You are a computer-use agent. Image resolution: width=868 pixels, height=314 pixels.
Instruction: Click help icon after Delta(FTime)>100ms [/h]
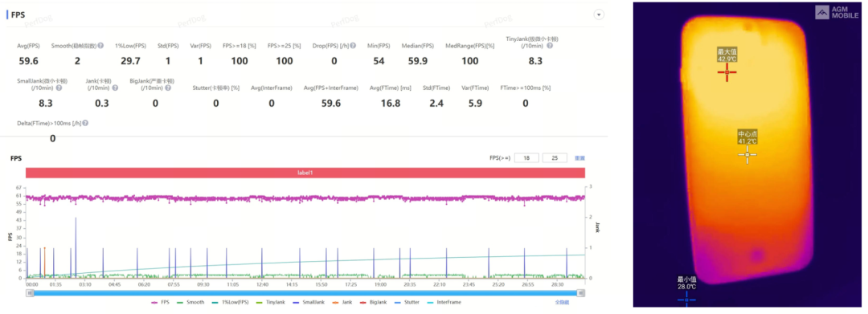[x=85, y=124]
